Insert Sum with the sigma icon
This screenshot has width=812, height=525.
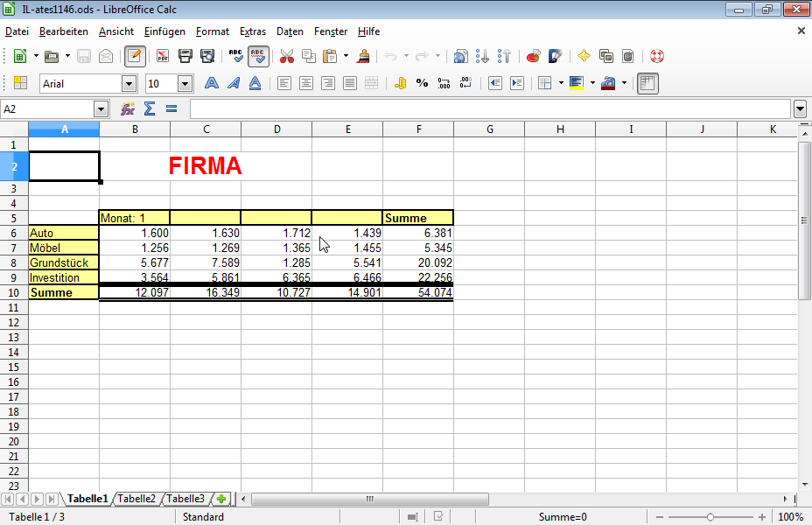tap(149, 108)
